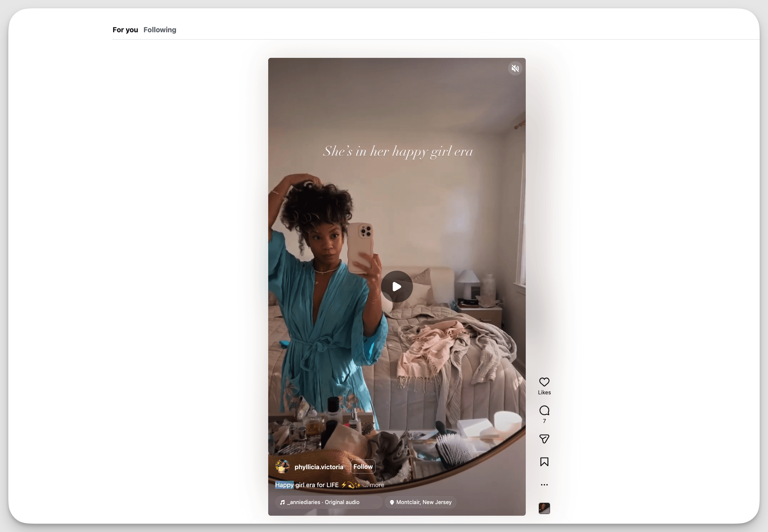This screenshot has height=532, width=768.
Task: Switch to Following tab
Action: [x=160, y=30]
